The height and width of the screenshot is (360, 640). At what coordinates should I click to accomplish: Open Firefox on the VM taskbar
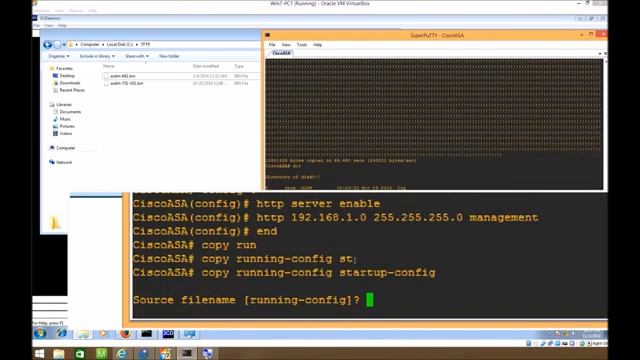click(125, 333)
